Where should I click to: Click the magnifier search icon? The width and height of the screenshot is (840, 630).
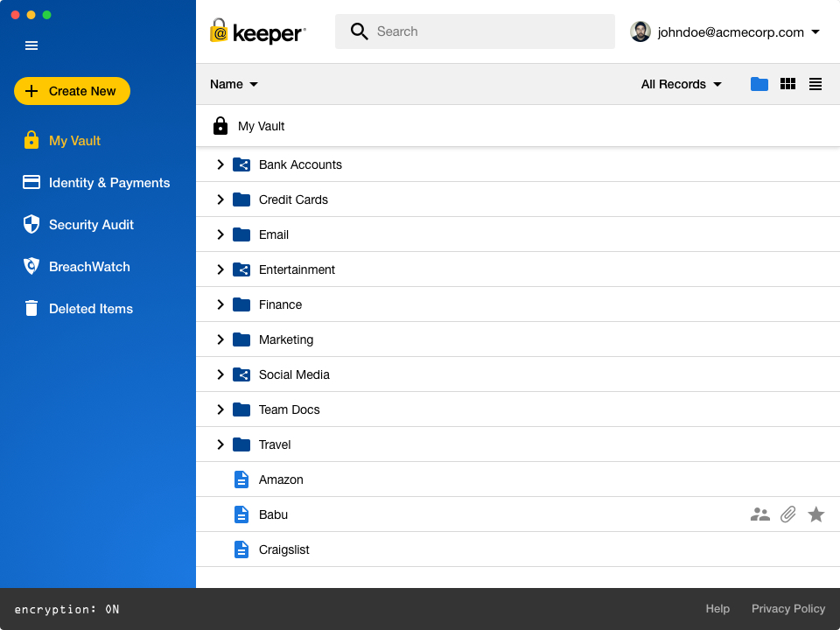pyautogui.click(x=359, y=31)
